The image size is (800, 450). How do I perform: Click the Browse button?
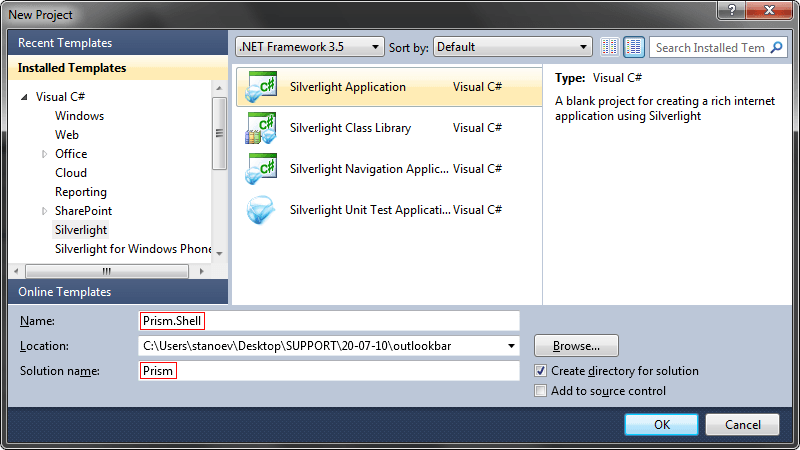(x=576, y=346)
